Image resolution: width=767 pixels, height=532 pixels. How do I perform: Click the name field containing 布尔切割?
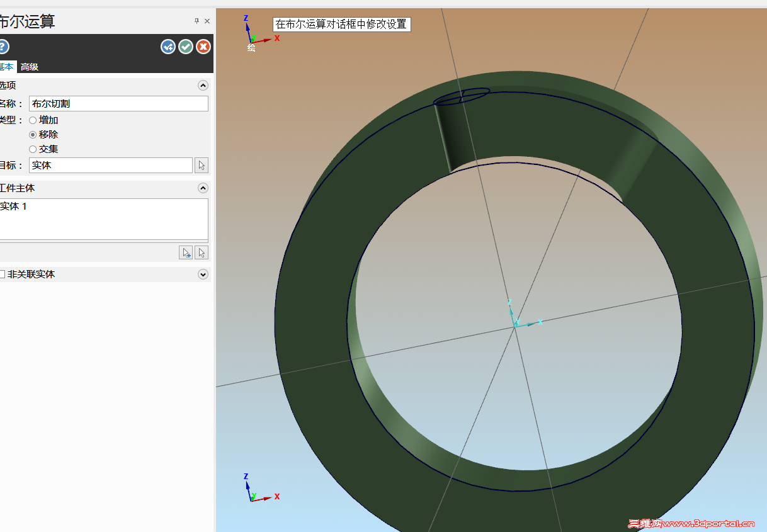[118, 104]
